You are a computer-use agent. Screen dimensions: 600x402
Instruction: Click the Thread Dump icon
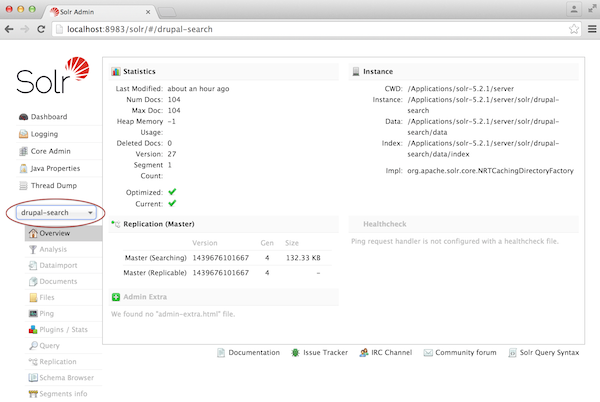pyautogui.click(x=23, y=186)
